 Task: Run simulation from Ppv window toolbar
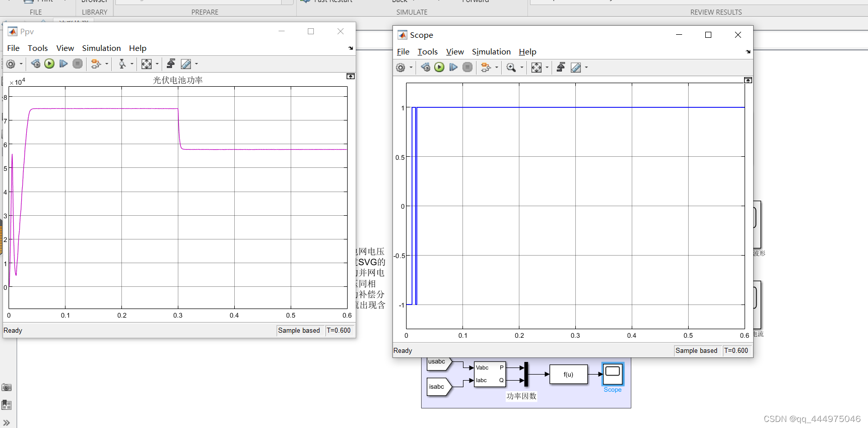click(49, 64)
